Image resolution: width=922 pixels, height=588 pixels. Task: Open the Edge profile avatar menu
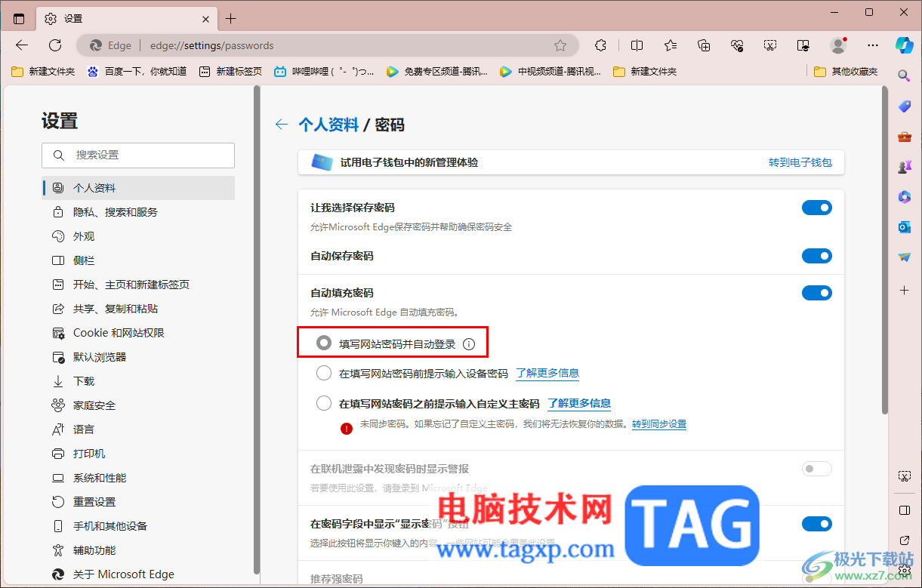click(838, 45)
